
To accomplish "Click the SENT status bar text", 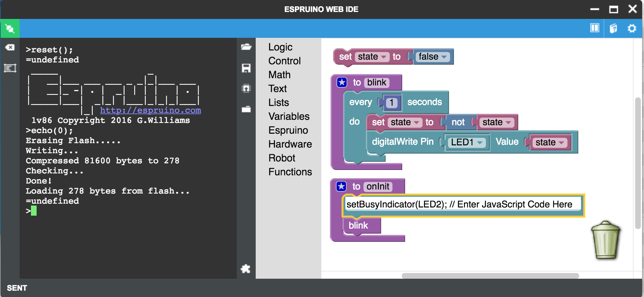I will pos(17,288).
